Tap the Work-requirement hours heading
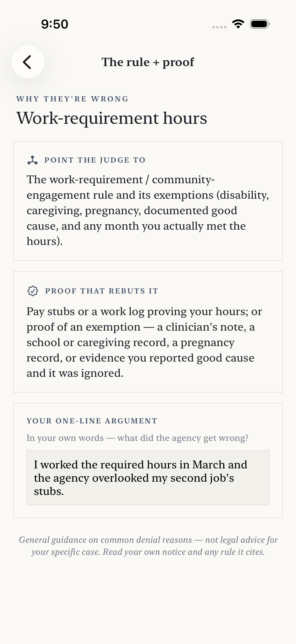The height and width of the screenshot is (644, 296). (x=112, y=118)
